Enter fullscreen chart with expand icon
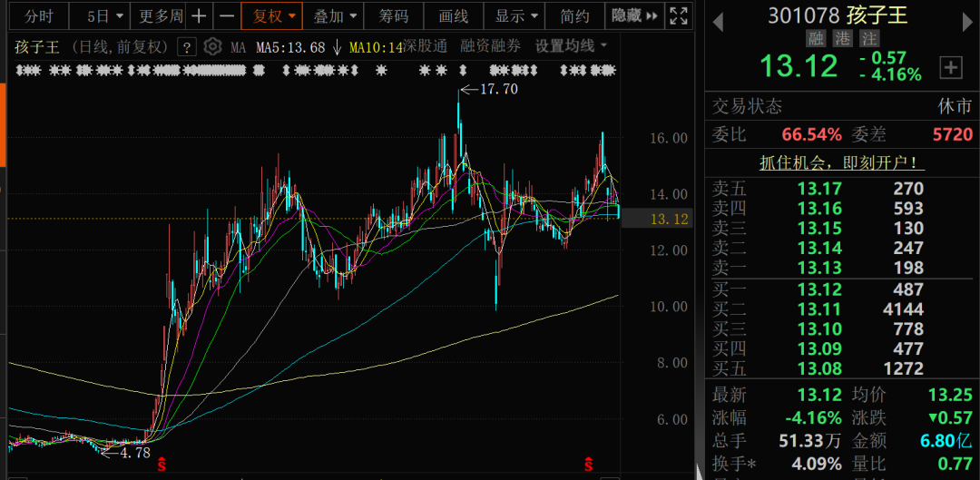The width and height of the screenshot is (980, 480). click(x=677, y=15)
